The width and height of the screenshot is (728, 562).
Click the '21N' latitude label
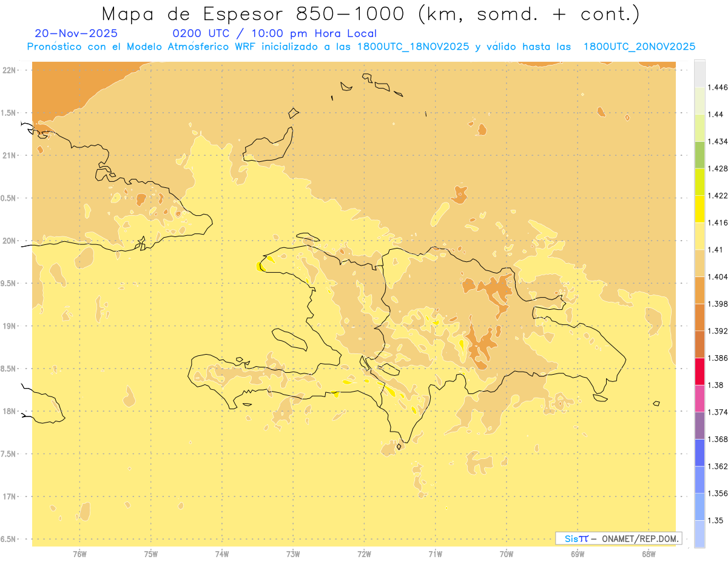tap(9, 155)
